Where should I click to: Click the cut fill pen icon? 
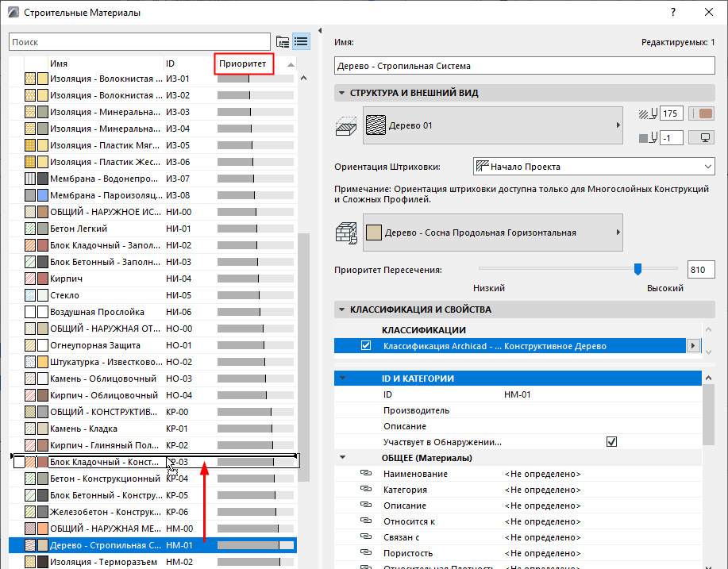648,113
